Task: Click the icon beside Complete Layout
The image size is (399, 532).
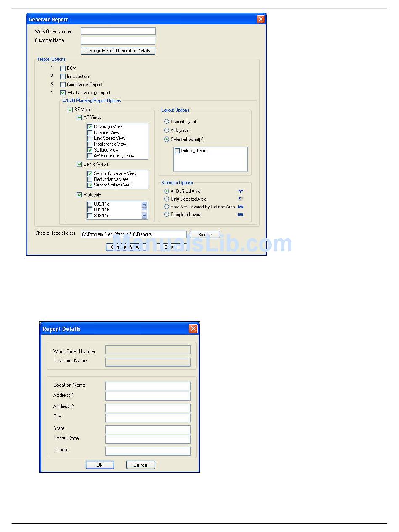Action: 241,214
